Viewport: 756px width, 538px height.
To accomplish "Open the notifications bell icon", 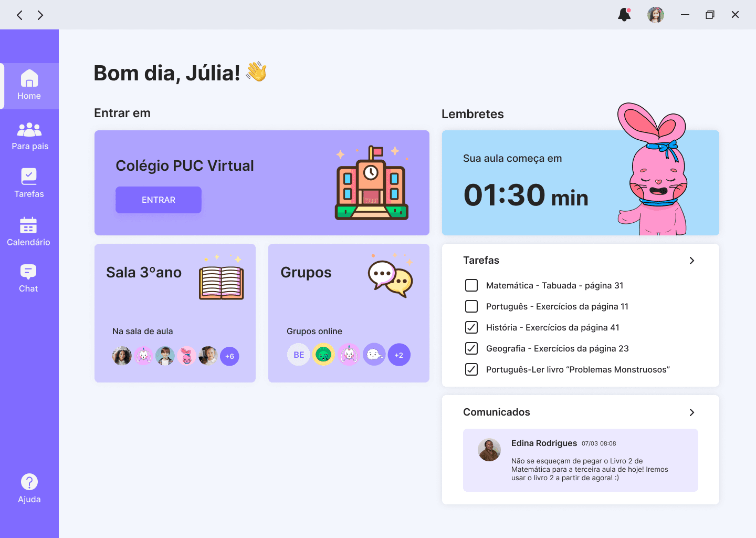I will (x=624, y=15).
